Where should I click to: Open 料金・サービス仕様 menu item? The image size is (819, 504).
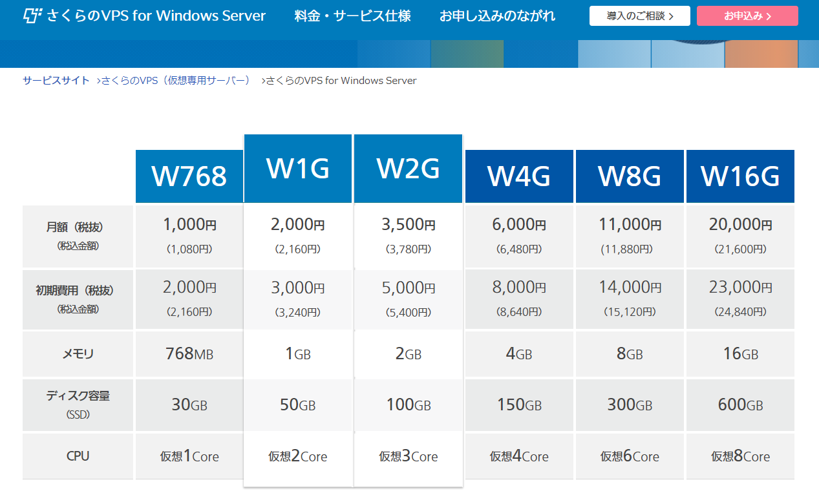point(352,16)
